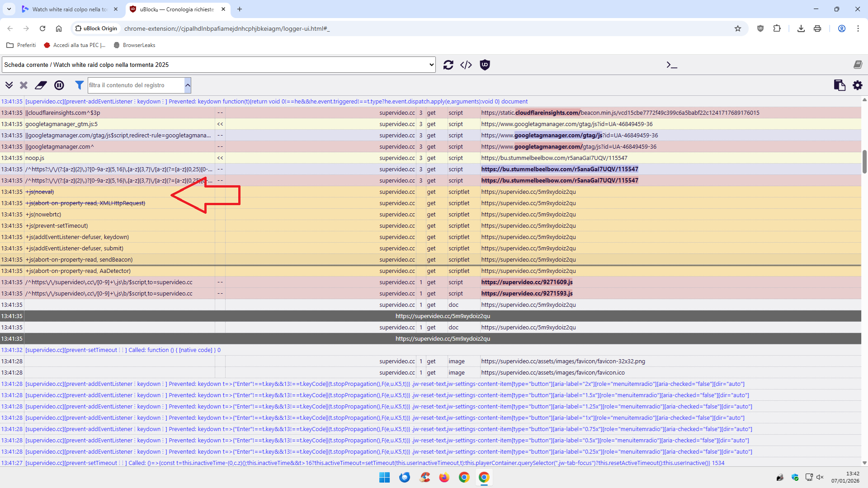Open the Extensions puzzle menu
This screenshot has width=868, height=488.
tap(777, 28)
